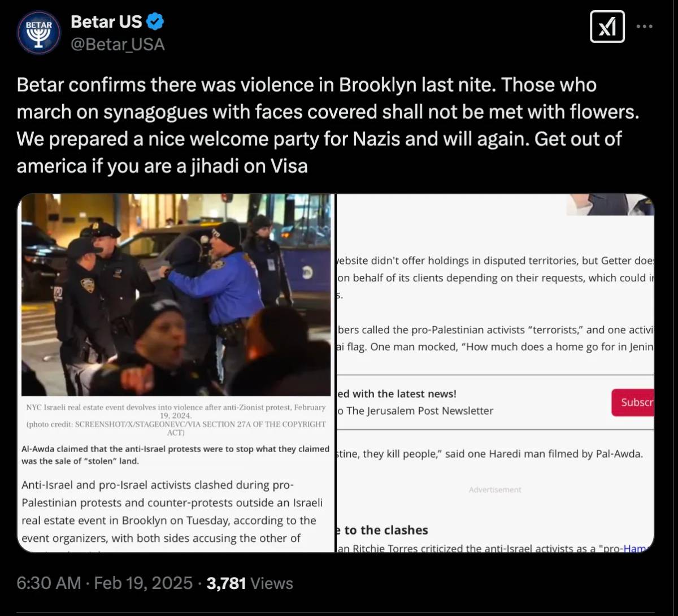
Task: Click the Advertisement placeholder label
Action: tap(495, 489)
